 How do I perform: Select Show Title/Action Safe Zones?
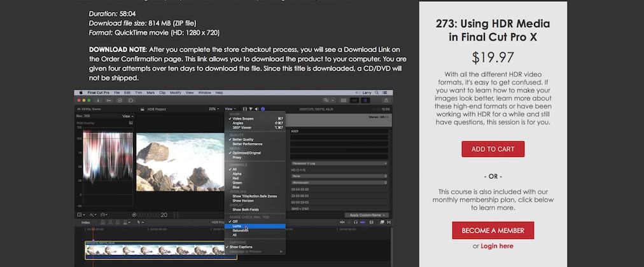(255, 196)
